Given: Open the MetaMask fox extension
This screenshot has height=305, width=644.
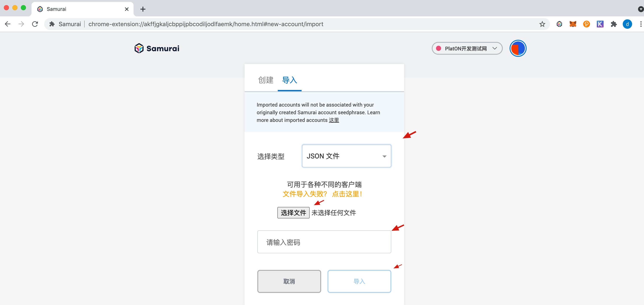Looking at the screenshot, I should click(573, 24).
